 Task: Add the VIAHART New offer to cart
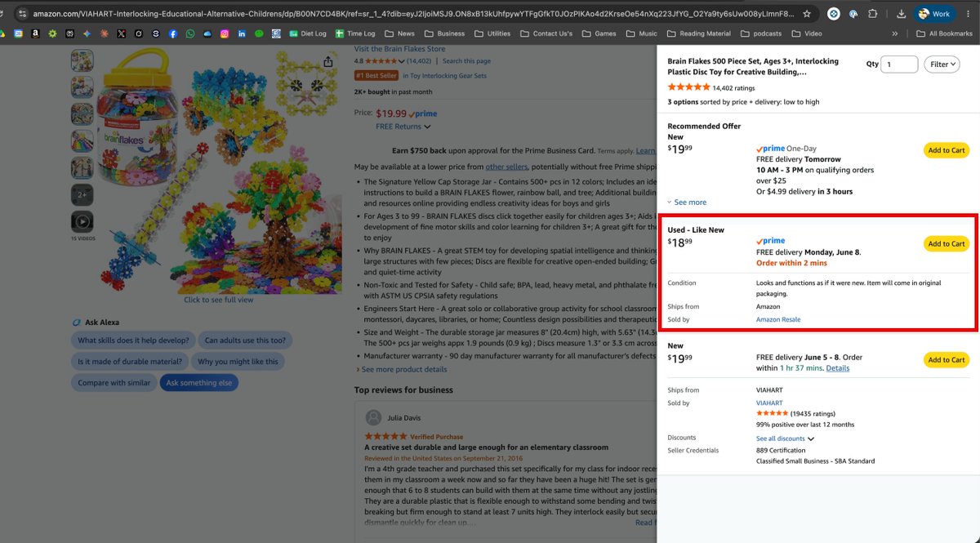947,360
